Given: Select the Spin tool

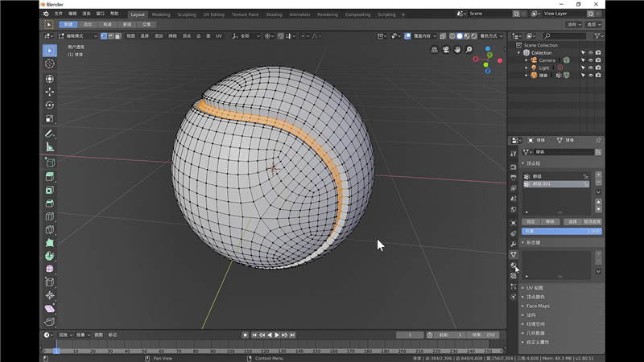Looking at the screenshot, I should click(50, 256).
